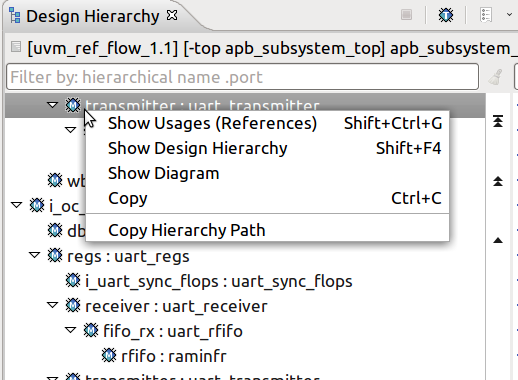Collapse the child node under highlighted transmitter
Viewport: 518px width, 380px height.
[x=70, y=130]
